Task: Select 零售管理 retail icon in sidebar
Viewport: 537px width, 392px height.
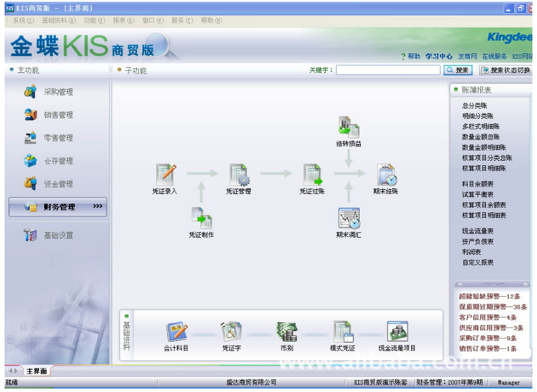Action: click(30, 138)
